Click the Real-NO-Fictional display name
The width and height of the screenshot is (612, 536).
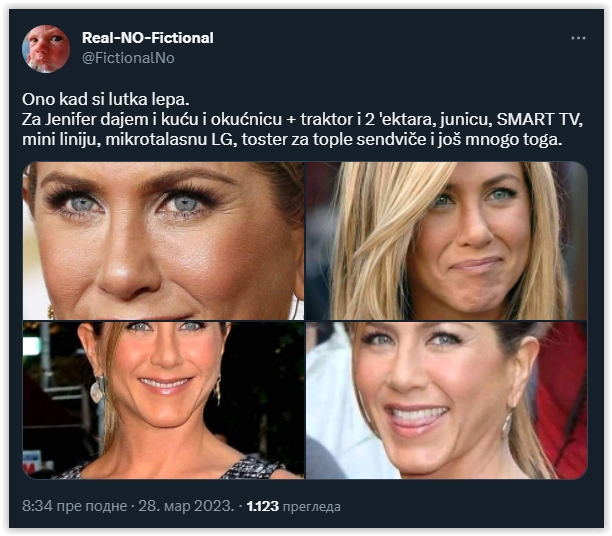147,38
